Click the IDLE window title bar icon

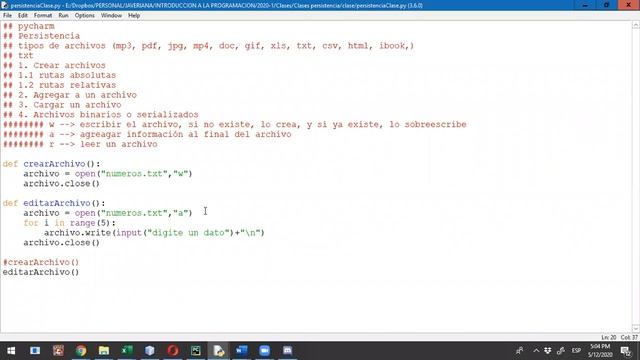[x=4, y=5]
